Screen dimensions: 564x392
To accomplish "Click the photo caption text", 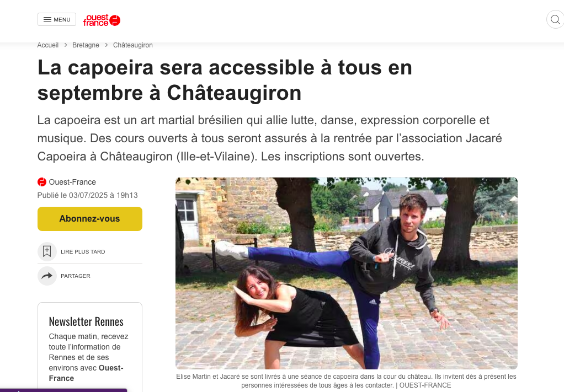I will click(346, 381).
